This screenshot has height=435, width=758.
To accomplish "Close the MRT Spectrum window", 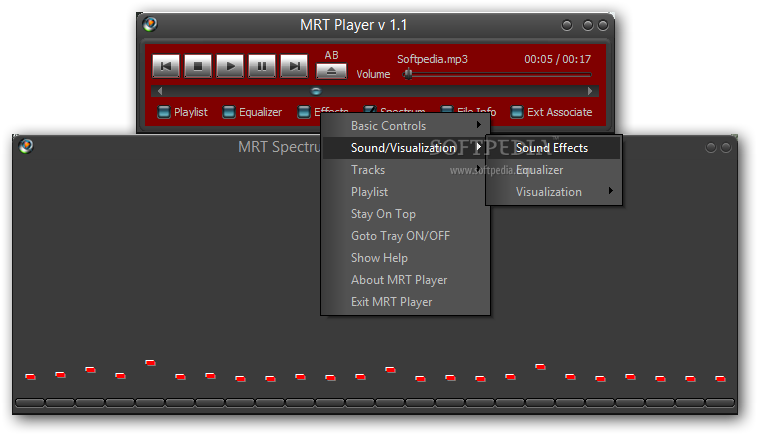I will tap(726, 147).
